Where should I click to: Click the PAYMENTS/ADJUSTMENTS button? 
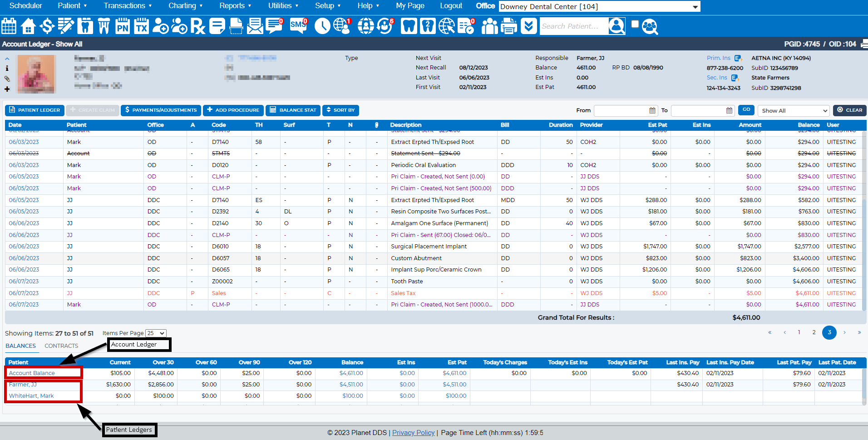tap(161, 110)
